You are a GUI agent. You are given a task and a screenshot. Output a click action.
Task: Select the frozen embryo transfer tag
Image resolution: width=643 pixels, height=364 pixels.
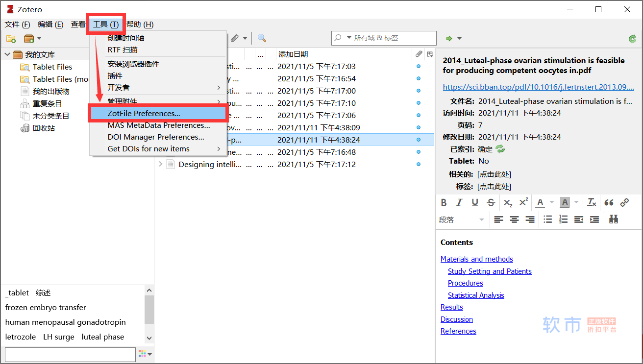coord(46,308)
